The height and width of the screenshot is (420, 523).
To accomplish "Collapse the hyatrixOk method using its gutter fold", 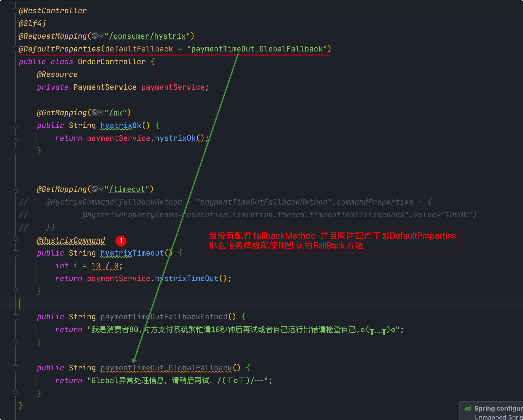I will pyautogui.click(x=15, y=125).
